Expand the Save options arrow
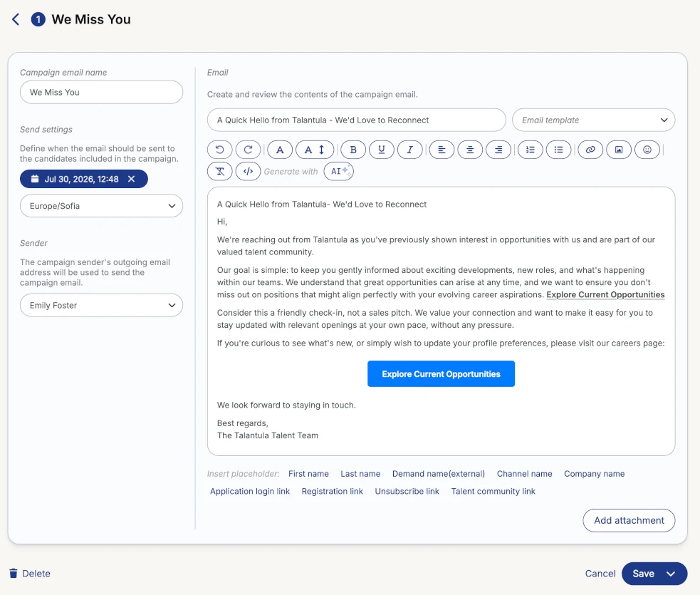 point(671,574)
